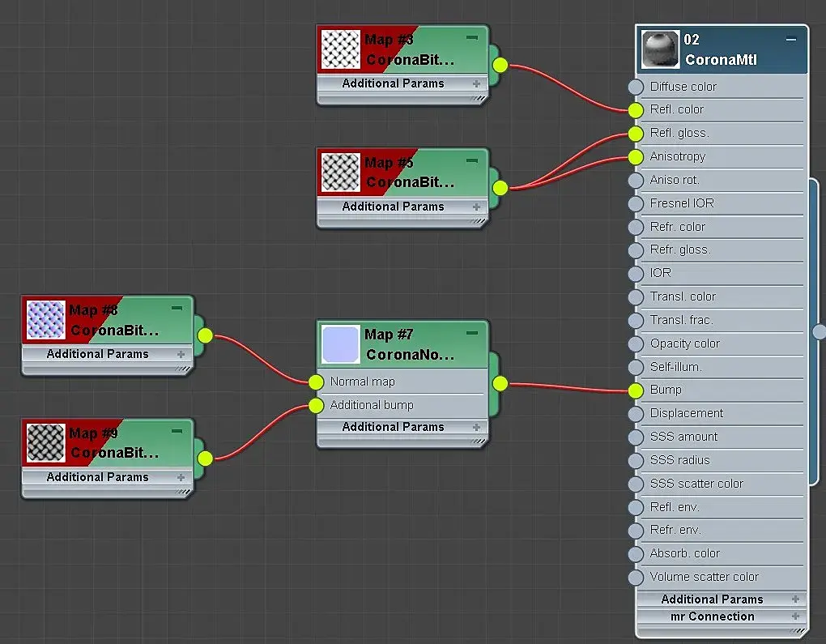Click the Map #9 bitmap thumbnail
The height and width of the screenshot is (644, 826).
tap(46, 442)
